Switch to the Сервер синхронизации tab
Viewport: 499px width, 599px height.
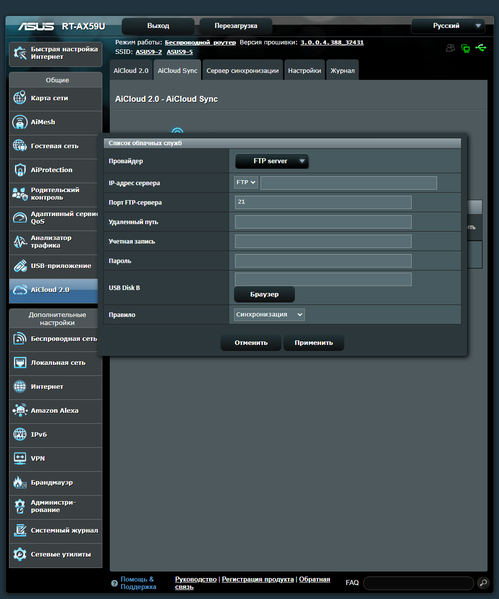click(243, 70)
